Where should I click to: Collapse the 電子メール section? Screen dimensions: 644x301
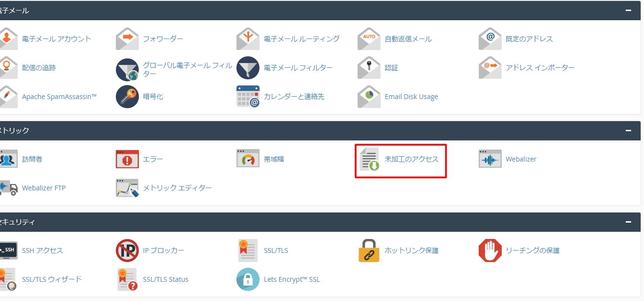(628, 10)
